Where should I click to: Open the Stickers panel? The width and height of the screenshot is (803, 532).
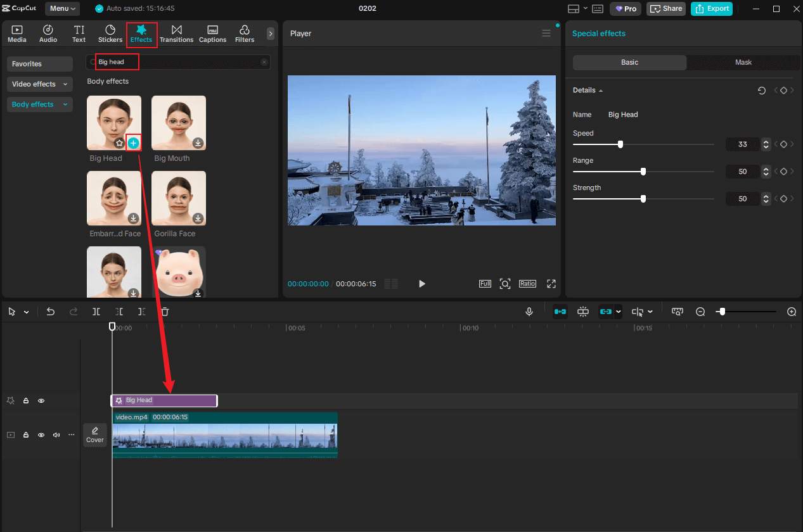(110, 34)
